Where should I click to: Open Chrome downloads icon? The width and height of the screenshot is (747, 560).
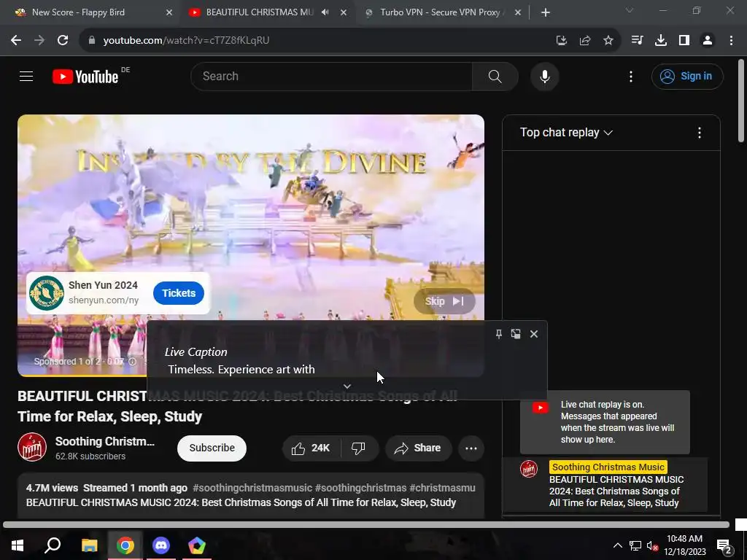coord(661,41)
